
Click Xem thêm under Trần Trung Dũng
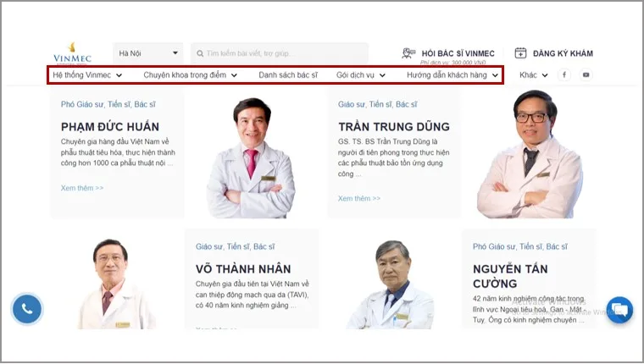[359, 198]
